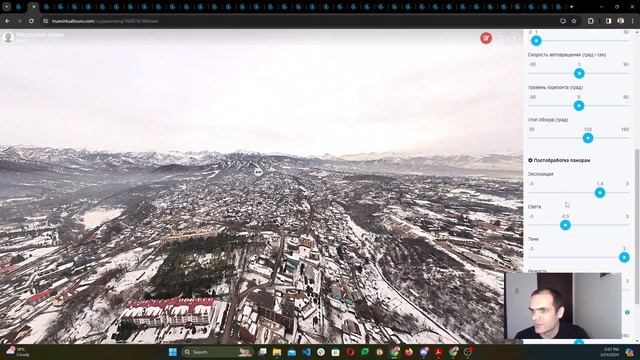Open the weather widget in taskbar corner
The width and height of the screenshot is (640, 360).
coord(18,352)
